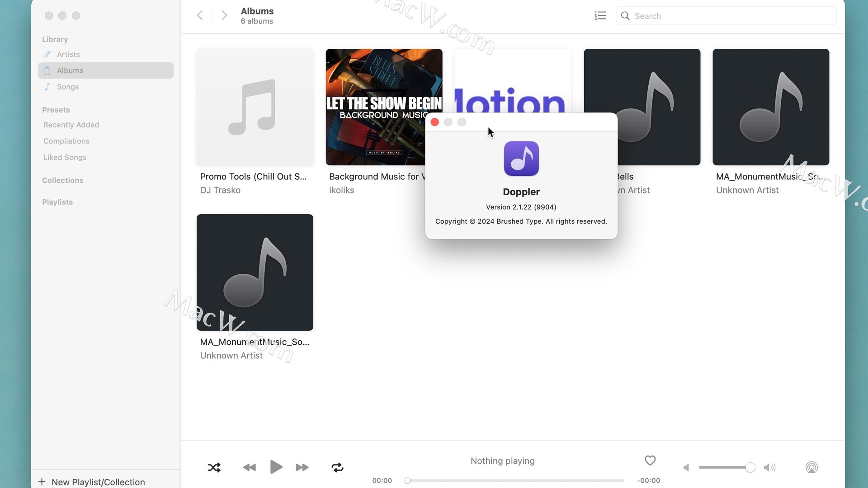
Task: Select Albums in the sidebar
Action: click(x=106, y=70)
